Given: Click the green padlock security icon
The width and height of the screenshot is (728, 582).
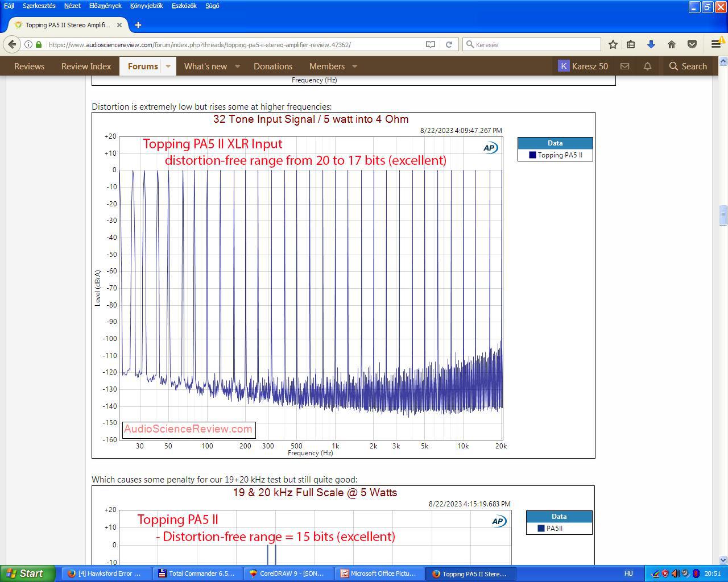Looking at the screenshot, I should [x=39, y=44].
